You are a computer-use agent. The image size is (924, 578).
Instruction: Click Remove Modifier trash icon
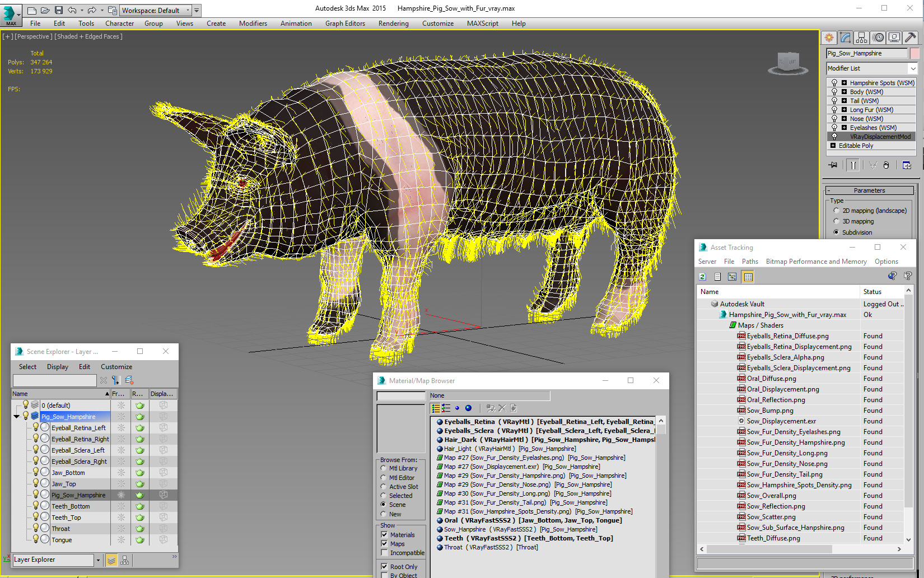coord(886,165)
